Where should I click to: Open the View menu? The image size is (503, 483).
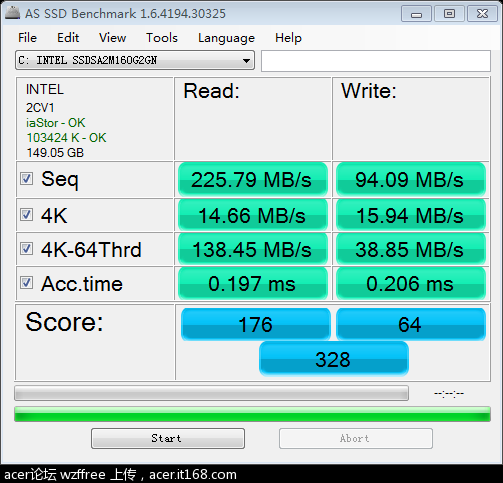(x=113, y=38)
